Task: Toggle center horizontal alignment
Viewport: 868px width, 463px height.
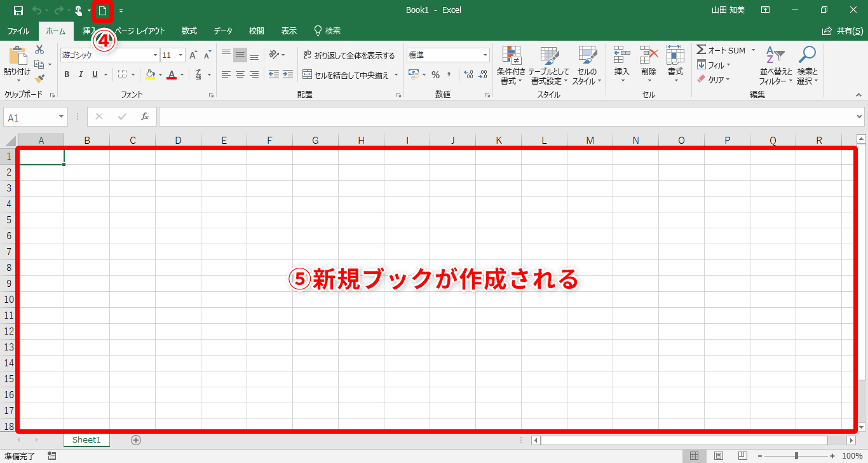Action: click(x=240, y=74)
